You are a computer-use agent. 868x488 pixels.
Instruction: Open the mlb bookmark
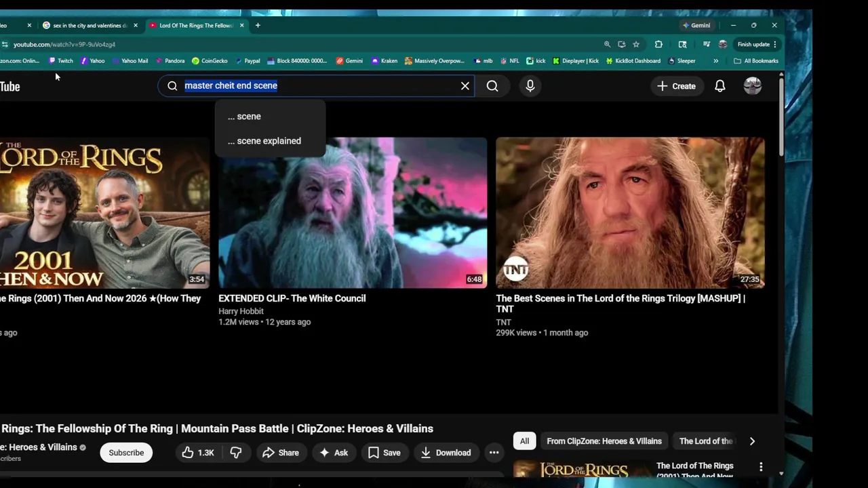coord(483,61)
